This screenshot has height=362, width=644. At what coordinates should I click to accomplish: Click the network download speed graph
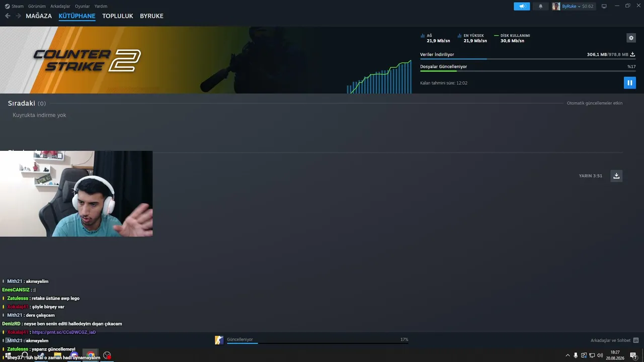pyautogui.click(x=379, y=76)
